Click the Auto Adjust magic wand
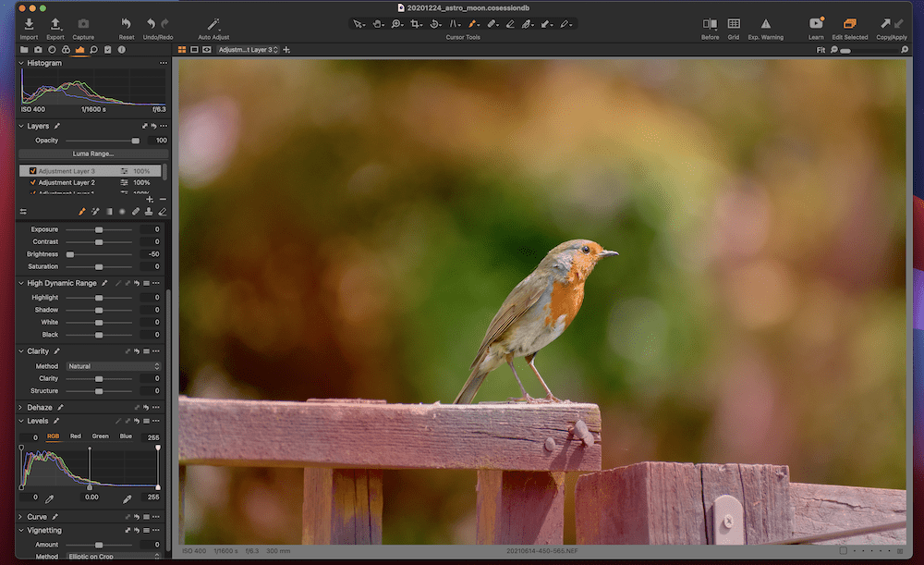 pos(213,23)
